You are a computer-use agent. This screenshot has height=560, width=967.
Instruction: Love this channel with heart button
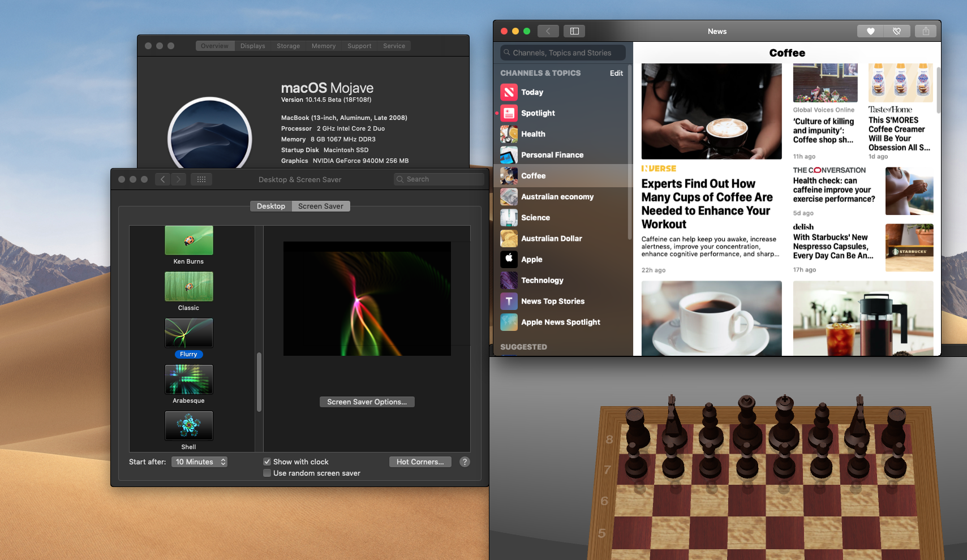(x=870, y=31)
